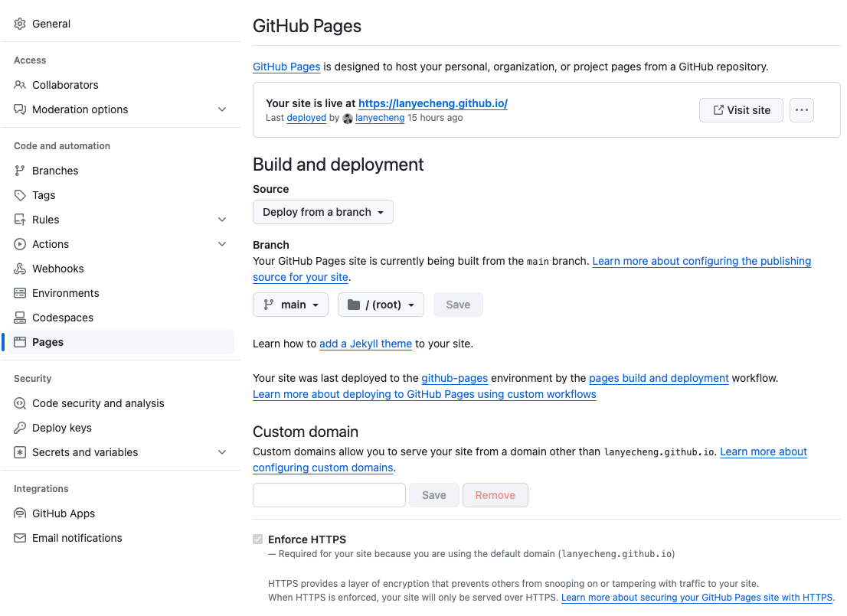The width and height of the screenshot is (847, 616).
Task: Go to Email notifications settings
Action: 77,538
